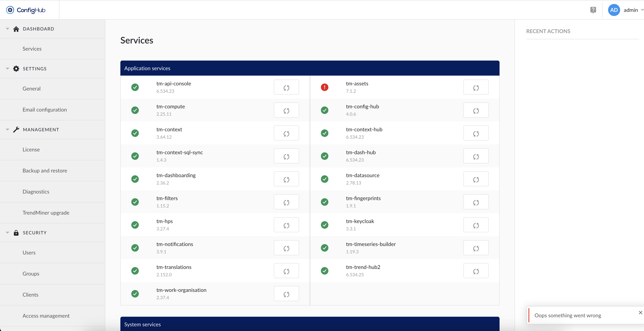Open General settings

coord(52,89)
